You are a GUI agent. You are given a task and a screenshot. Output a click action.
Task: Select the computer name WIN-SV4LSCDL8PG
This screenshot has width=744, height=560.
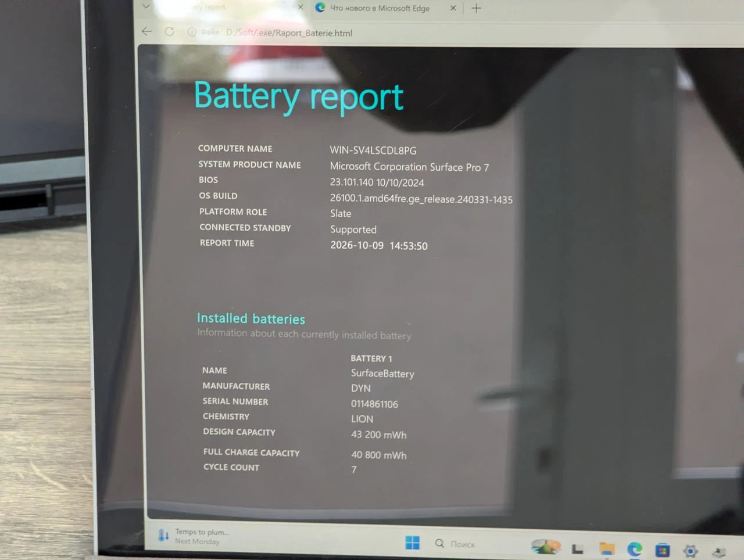coord(373,150)
